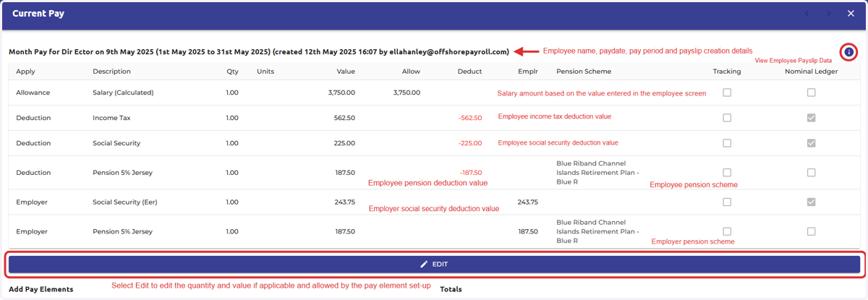
Task: Select the Income Tax description cell
Action: [x=111, y=118]
